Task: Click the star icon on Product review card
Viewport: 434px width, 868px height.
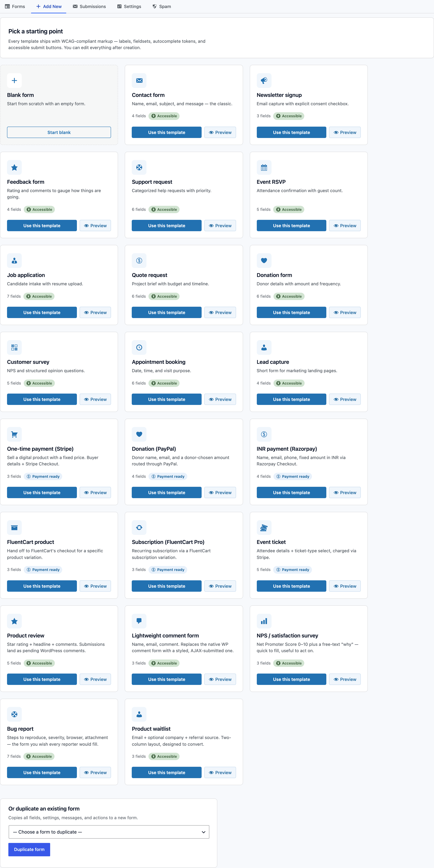Action: [14, 621]
